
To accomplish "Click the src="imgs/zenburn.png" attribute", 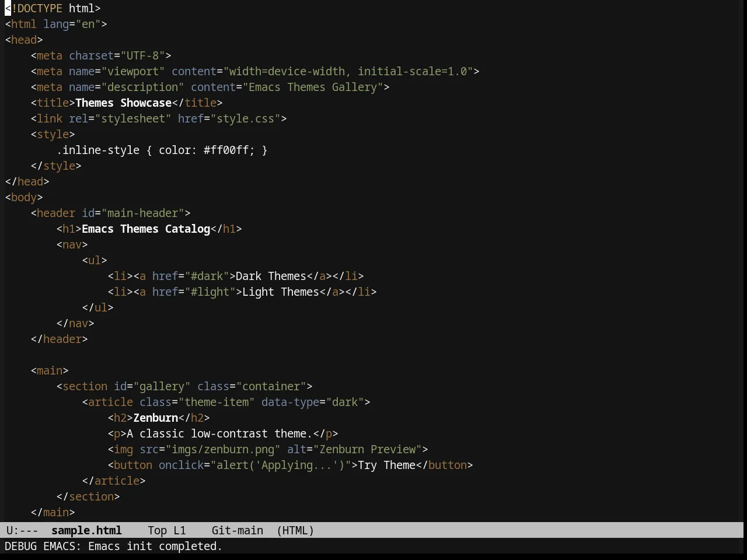I will point(210,449).
